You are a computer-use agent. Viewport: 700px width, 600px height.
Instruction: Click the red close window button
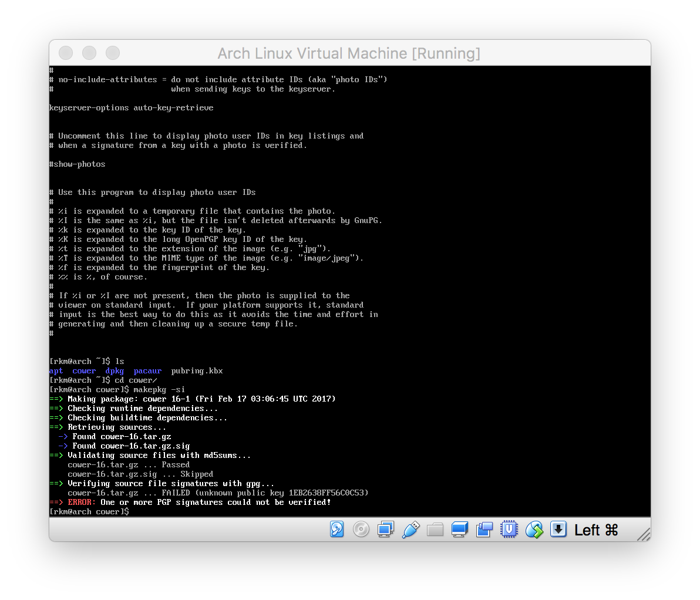point(66,53)
